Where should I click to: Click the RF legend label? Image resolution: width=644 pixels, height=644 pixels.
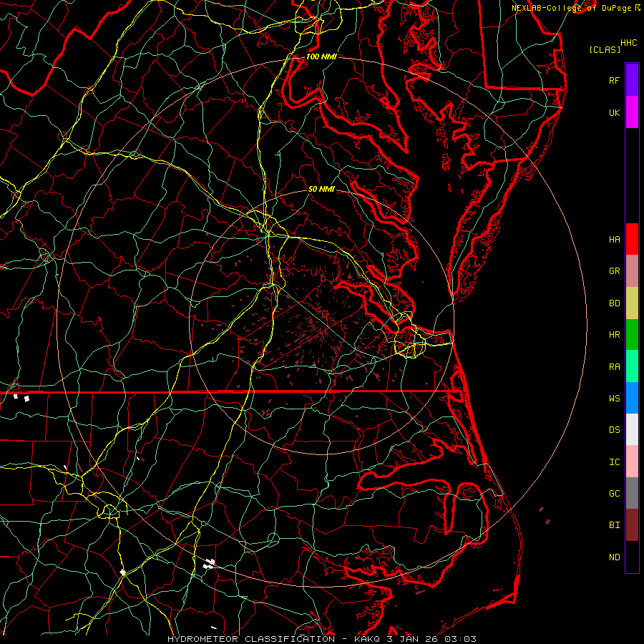[614, 80]
